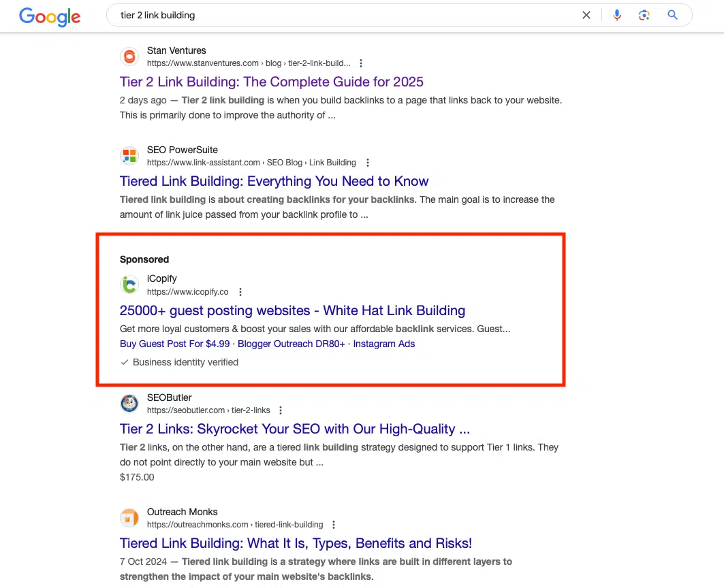724x588 pixels.
Task: Click Business identity verified checkmark label
Action: tap(180, 362)
